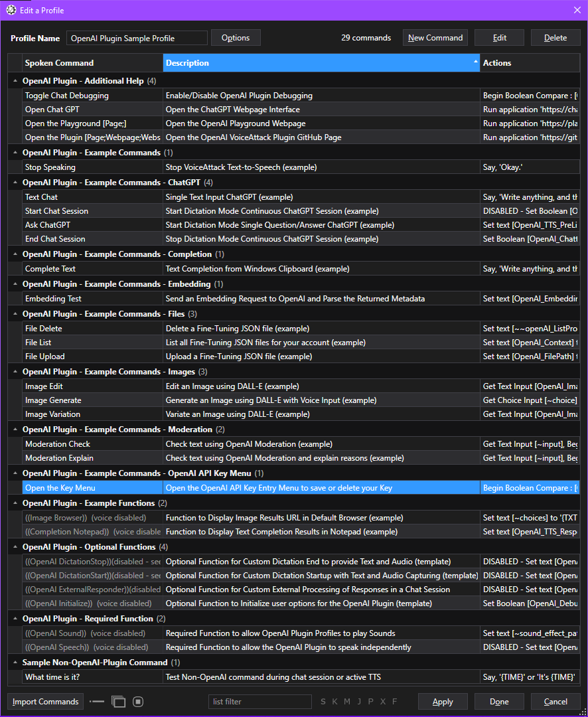Click the Import Commands button
This screenshot has width=588, height=717.
(44, 701)
